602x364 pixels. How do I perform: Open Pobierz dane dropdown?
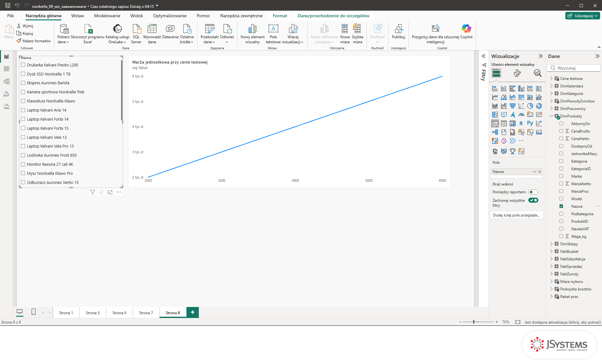(63, 34)
